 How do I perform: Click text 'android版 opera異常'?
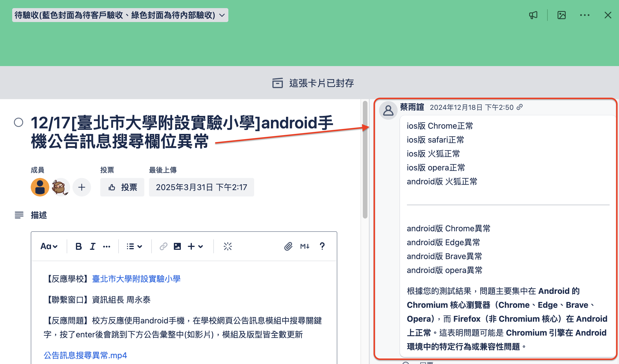[445, 270]
